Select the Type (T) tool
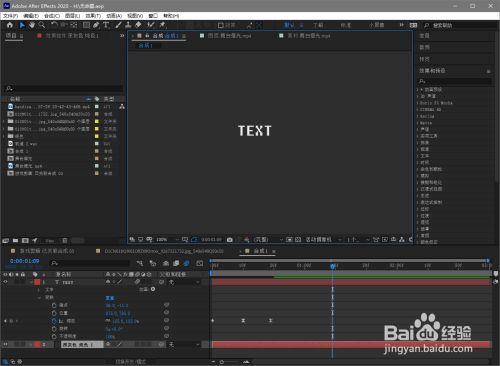 click(x=106, y=25)
